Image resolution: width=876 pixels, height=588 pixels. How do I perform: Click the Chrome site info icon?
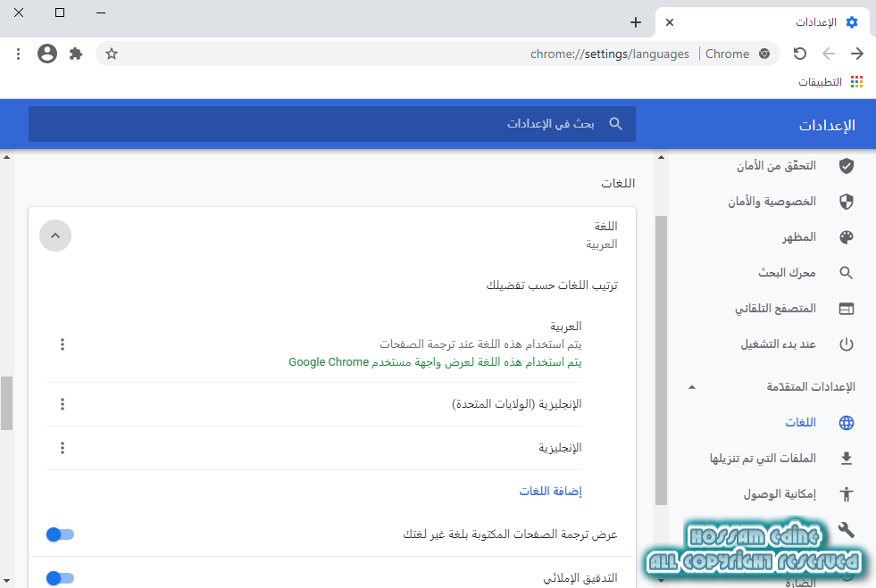pyautogui.click(x=764, y=54)
